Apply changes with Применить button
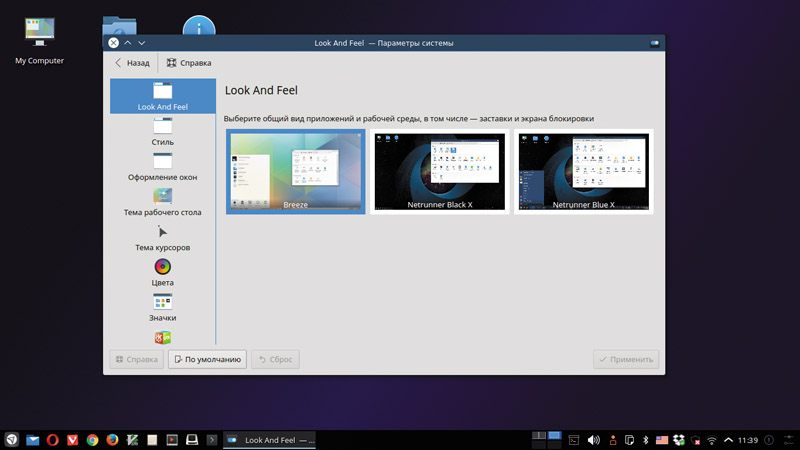 pos(626,359)
